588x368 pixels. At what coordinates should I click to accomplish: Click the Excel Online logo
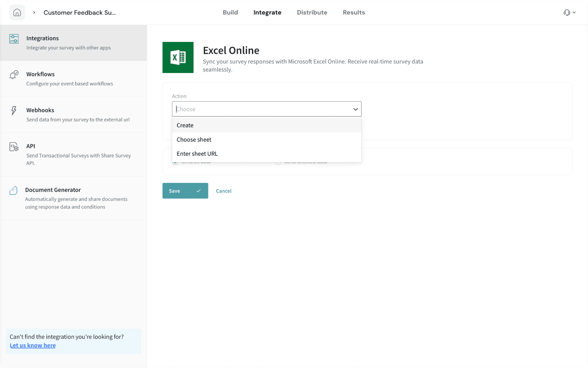pyautogui.click(x=178, y=57)
